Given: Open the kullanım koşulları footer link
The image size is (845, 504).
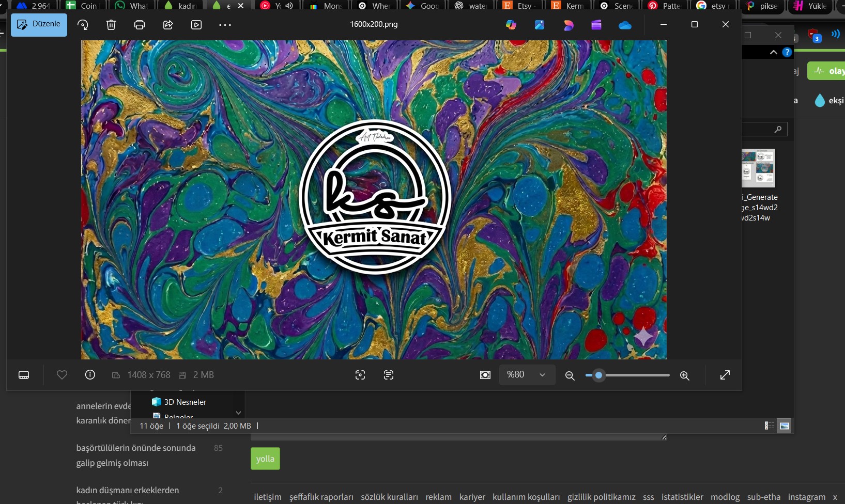Looking at the screenshot, I should pyautogui.click(x=526, y=497).
